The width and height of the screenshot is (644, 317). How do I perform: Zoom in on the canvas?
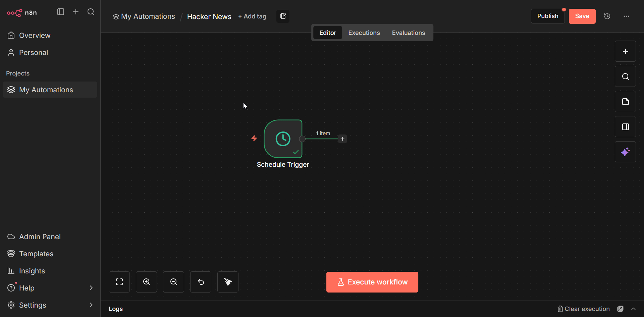[146, 282]
